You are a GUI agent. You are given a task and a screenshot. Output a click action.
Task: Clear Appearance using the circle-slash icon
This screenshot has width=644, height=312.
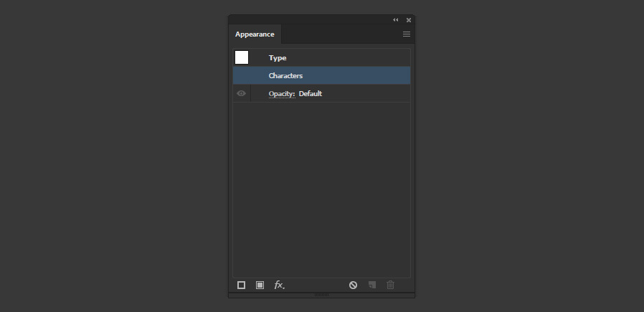[354, 285]
